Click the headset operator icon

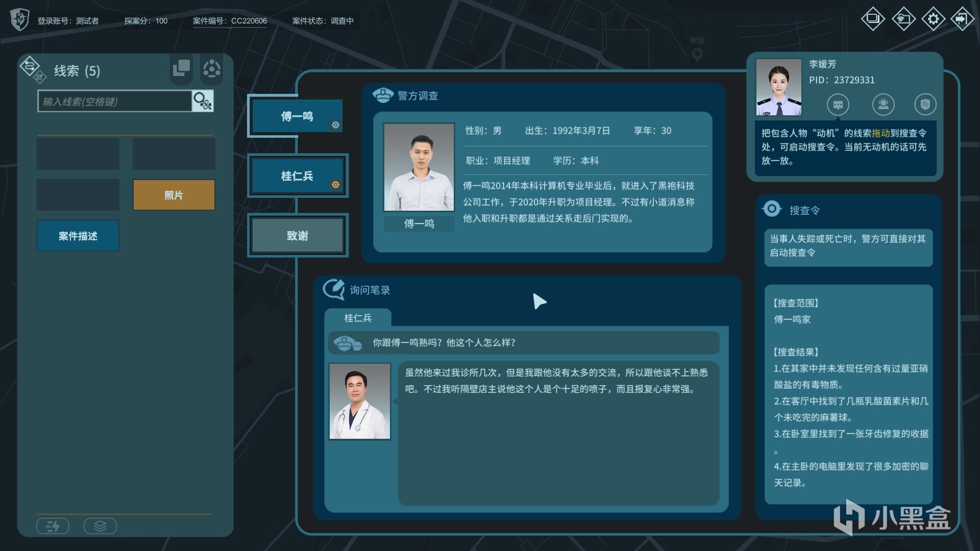pos(883,105)
